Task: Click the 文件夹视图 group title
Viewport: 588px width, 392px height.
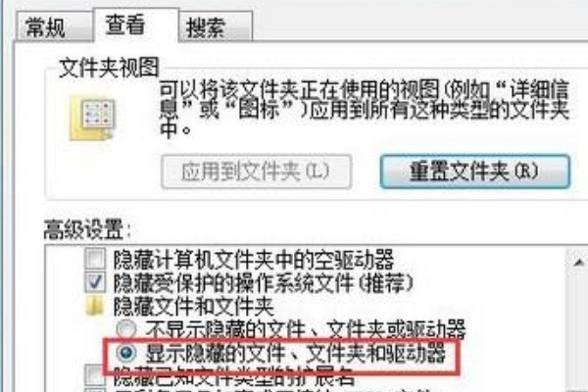Action: (109, 68)
